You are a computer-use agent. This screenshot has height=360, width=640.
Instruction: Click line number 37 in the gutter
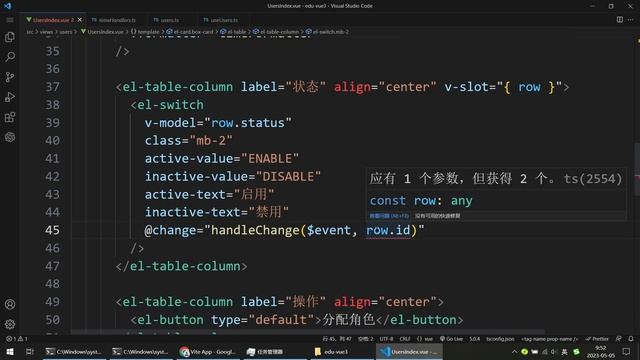[x=52, y=87]
